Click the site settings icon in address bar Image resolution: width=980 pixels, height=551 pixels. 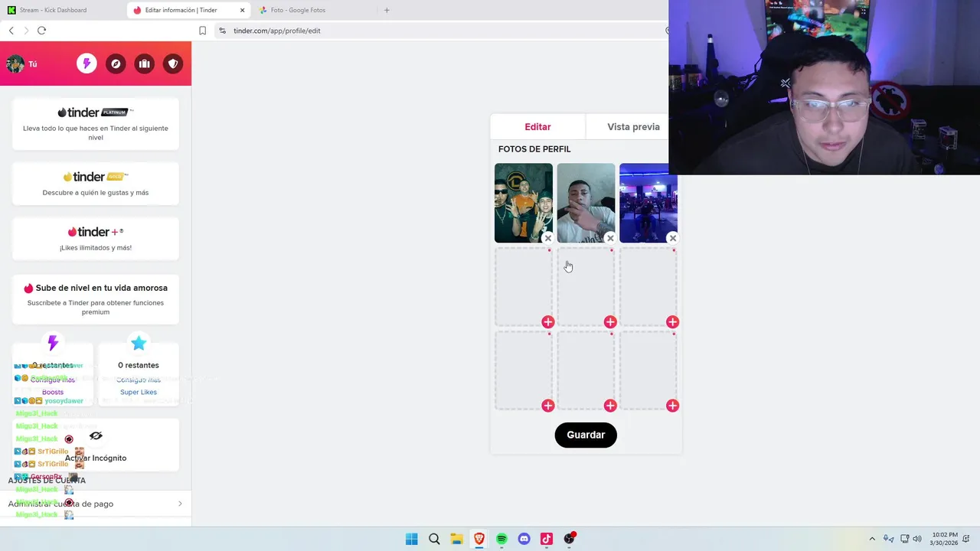coord(222,31)
